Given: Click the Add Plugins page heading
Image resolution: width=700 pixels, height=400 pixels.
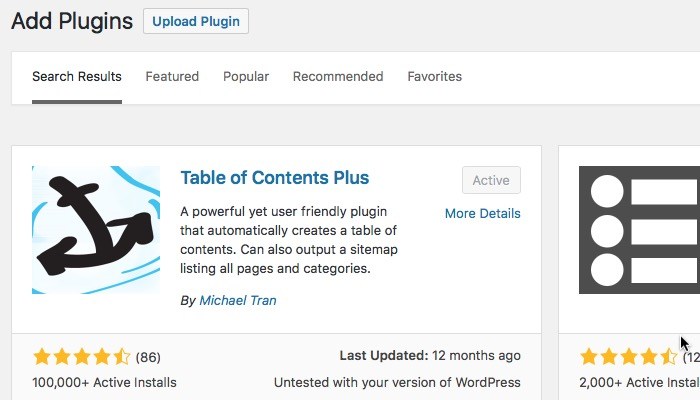Looking at the screenshot, I should point(72,22).
